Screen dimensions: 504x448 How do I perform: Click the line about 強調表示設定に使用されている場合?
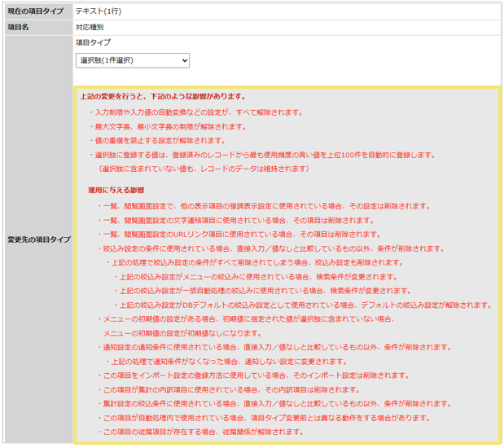click(264, 206)
